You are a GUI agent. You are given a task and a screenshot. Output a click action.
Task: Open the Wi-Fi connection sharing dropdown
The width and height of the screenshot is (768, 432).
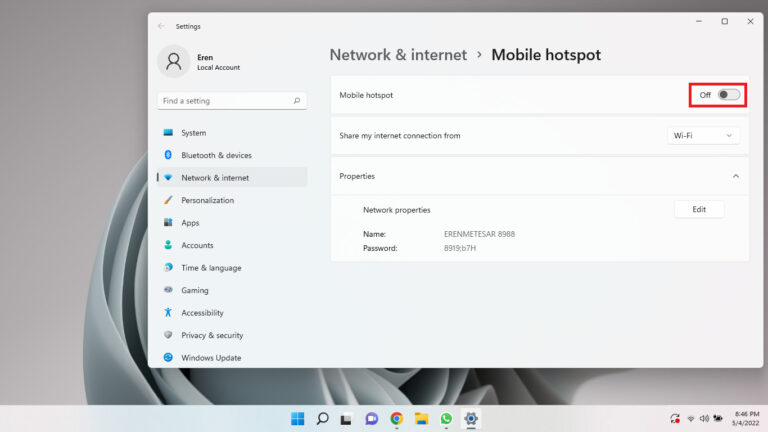(x=703, y=136)
